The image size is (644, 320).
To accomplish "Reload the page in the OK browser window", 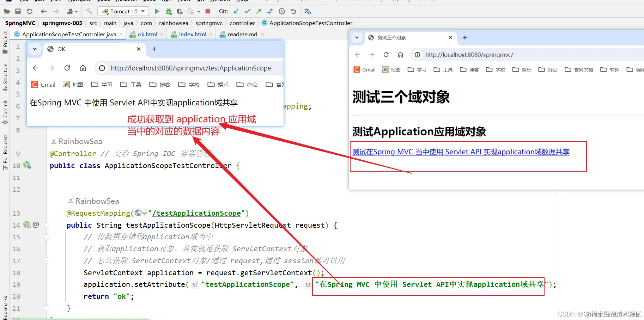I will coord(67,68).
